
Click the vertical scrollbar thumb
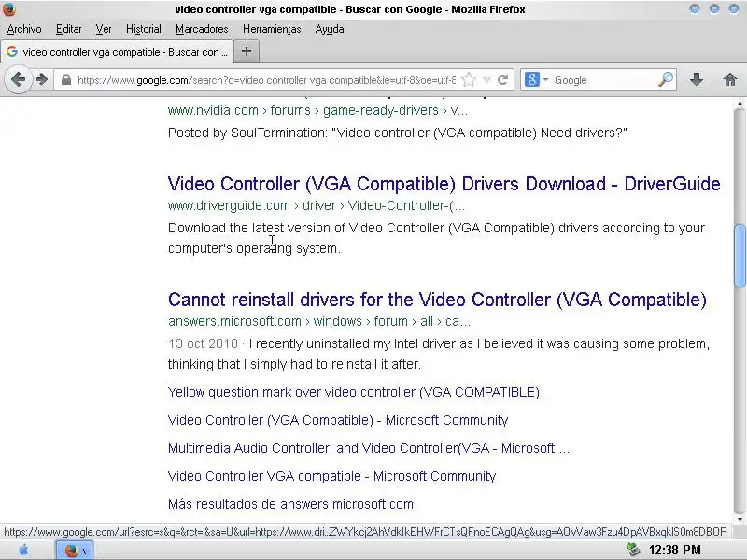pos(740,256)
